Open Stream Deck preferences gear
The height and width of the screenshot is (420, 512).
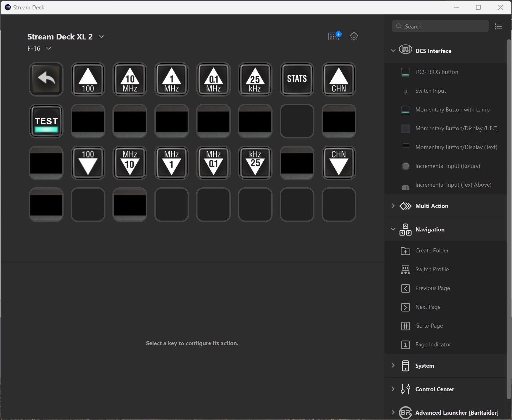[354, 36]
